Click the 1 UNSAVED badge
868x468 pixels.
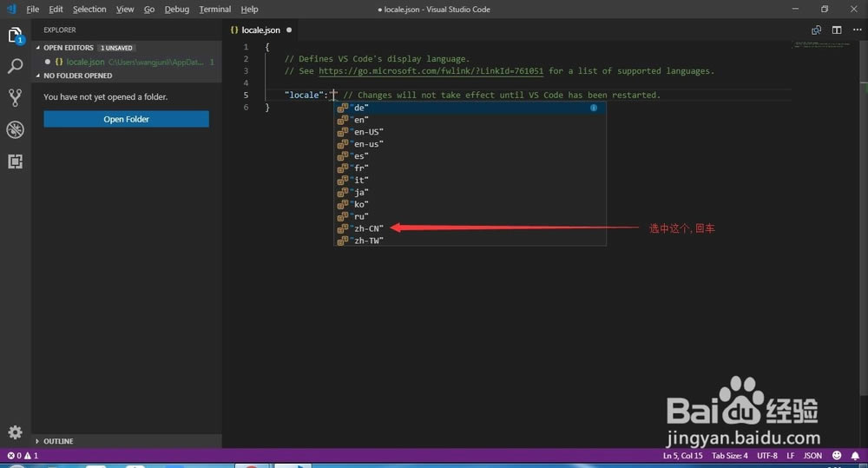point(116,48)
